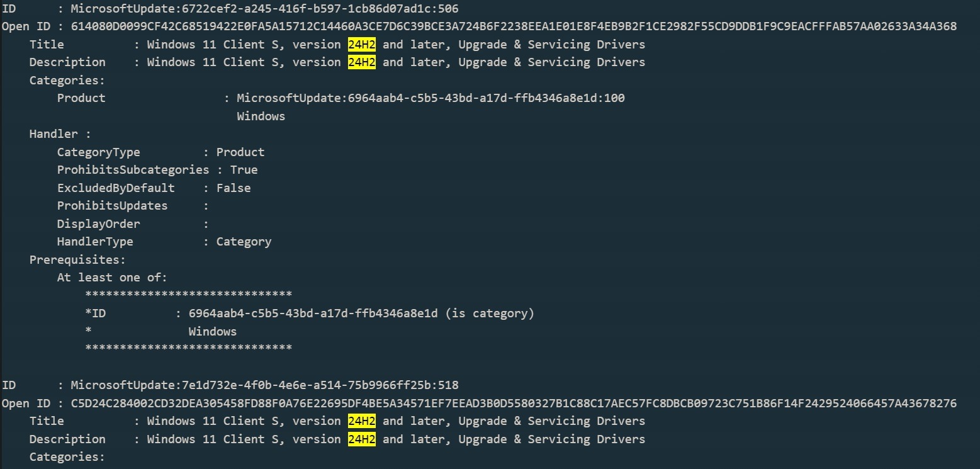Screen dimensions: 980x469
Task: Click the Open ID hash starting with C5D24C28
Action: 514,404
